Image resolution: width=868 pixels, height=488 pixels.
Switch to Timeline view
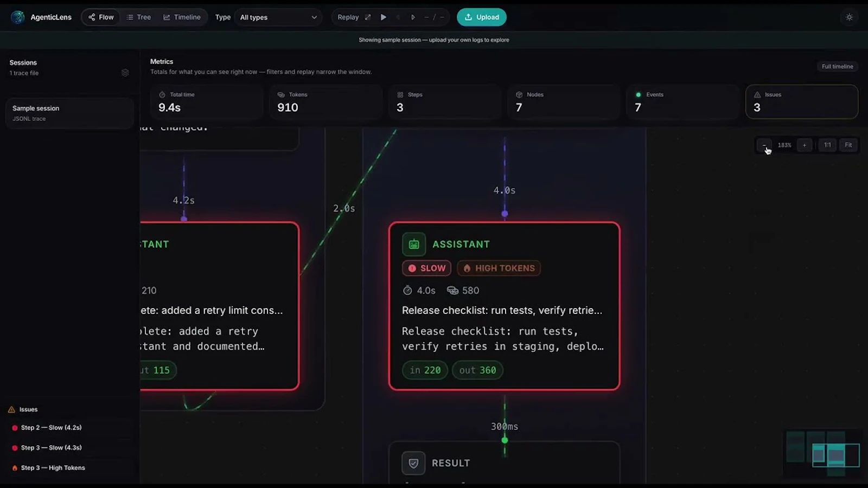point(182,17)
